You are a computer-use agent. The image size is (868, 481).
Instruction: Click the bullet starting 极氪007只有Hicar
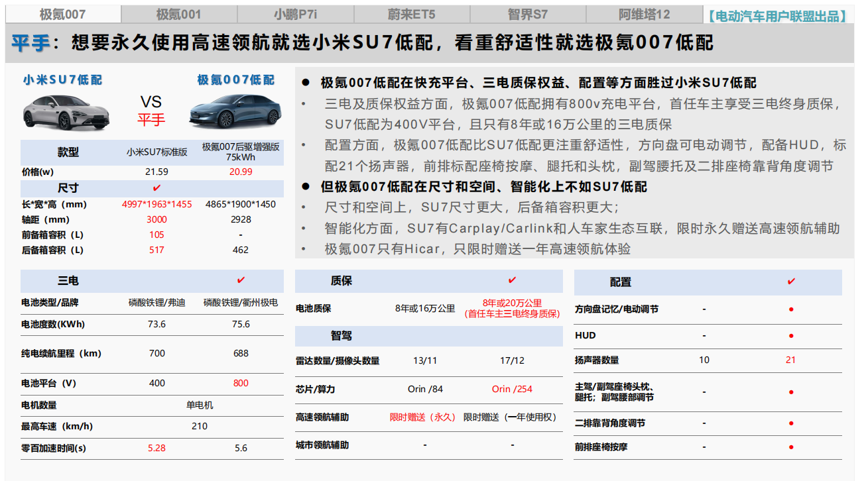(477, 249)
